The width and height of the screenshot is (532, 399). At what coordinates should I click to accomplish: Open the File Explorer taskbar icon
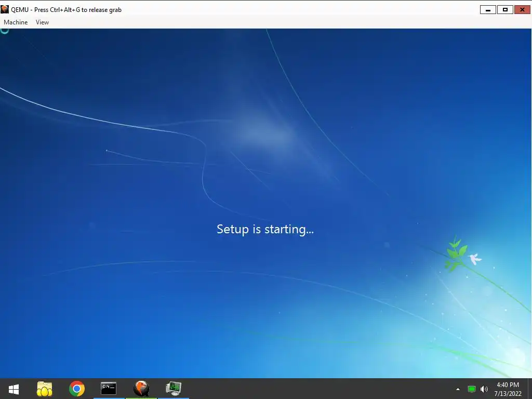[x=45, y=389]
